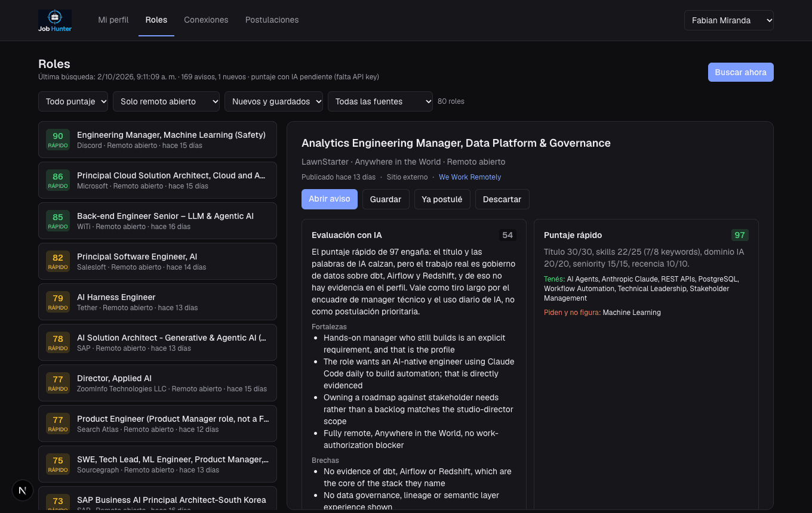Viewport: 812px width, 513px height.
Task: Click the Job Hunter logo
Action: (x=55, y=21)
